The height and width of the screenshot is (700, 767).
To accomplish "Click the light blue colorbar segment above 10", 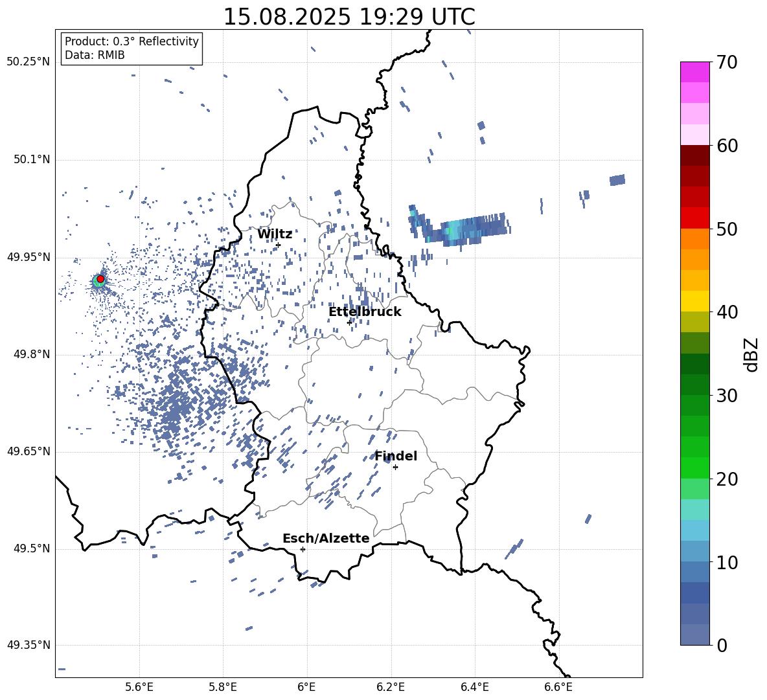I will pyautogui.click(x=694, y=551).
